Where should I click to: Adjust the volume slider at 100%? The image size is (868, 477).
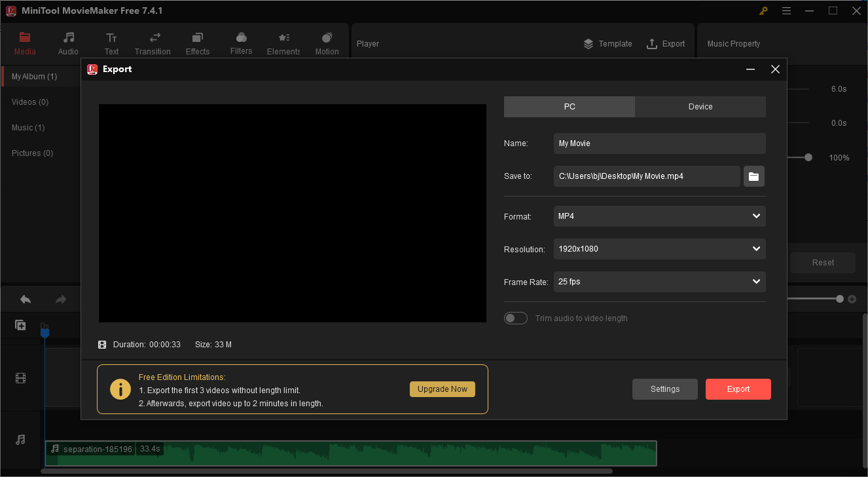pos(808,157)
